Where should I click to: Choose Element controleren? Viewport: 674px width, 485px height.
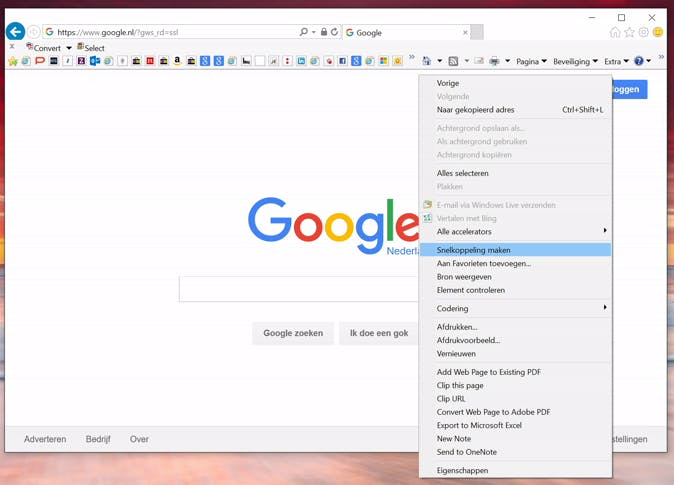pyautogui.click(x=515, y=290)
